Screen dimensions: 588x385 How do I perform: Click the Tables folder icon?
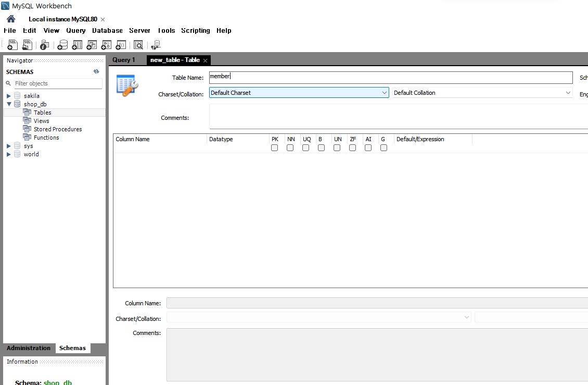[27, 113]
